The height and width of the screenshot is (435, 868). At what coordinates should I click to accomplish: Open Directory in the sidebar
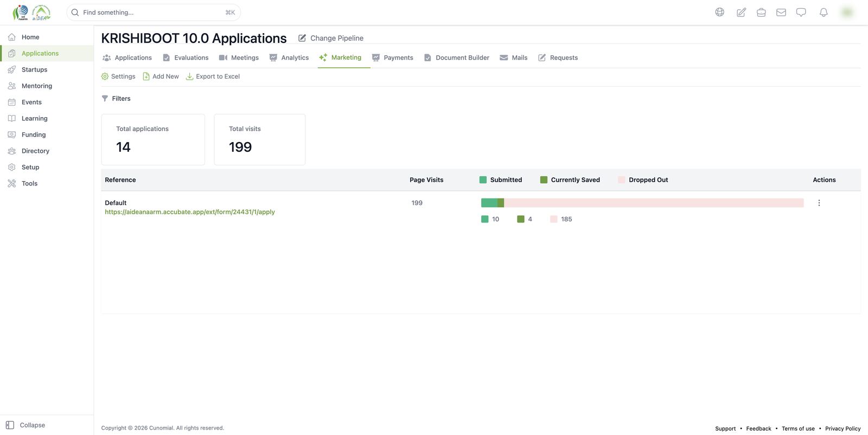point(47,151)
